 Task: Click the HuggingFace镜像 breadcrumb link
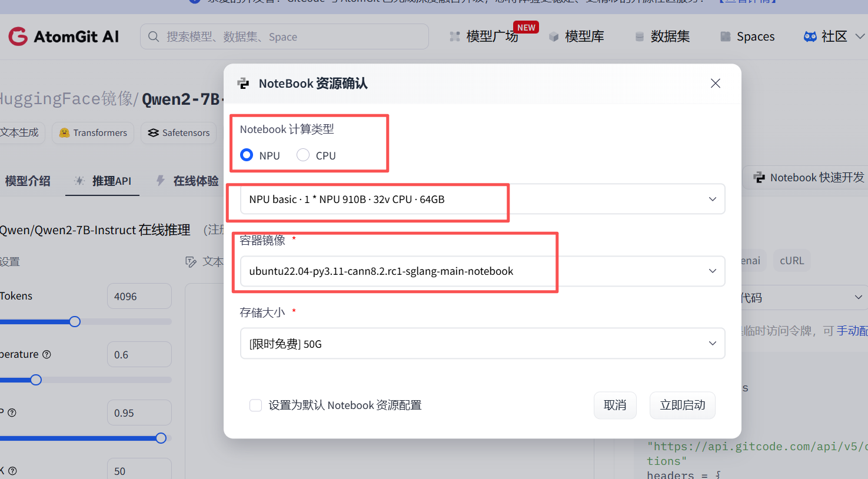tap(67, 98)
